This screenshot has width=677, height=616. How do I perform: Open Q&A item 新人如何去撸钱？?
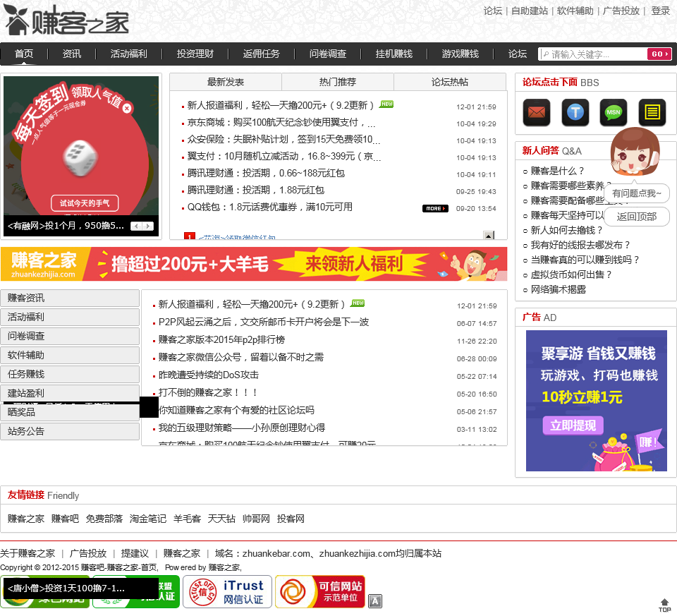pyautogui.click(x=566, y=230)
